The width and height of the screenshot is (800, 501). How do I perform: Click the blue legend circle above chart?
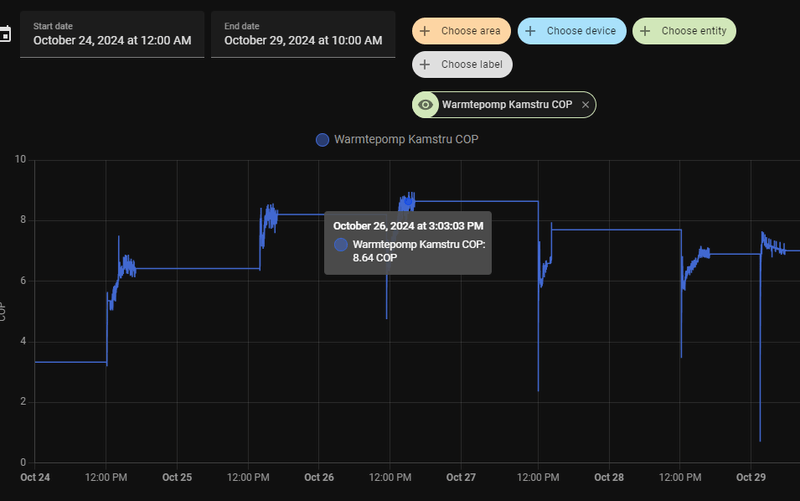click(322, 140)
